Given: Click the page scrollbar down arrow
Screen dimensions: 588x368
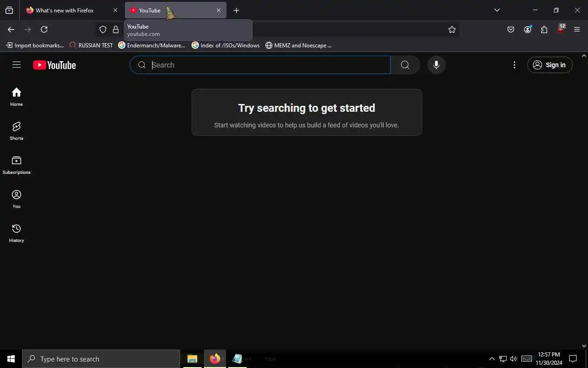Looking at the screenshot, I should [584, 346].
